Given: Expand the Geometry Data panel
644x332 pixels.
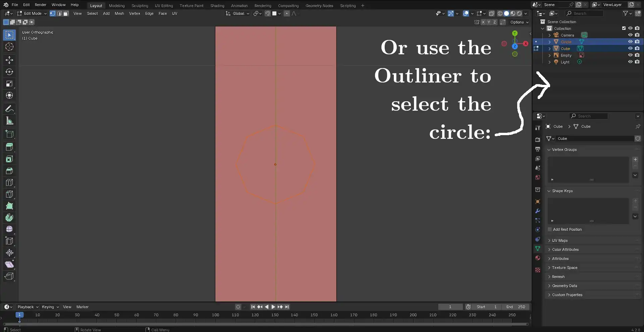Looking at the screenshot, I should point(564,286).
